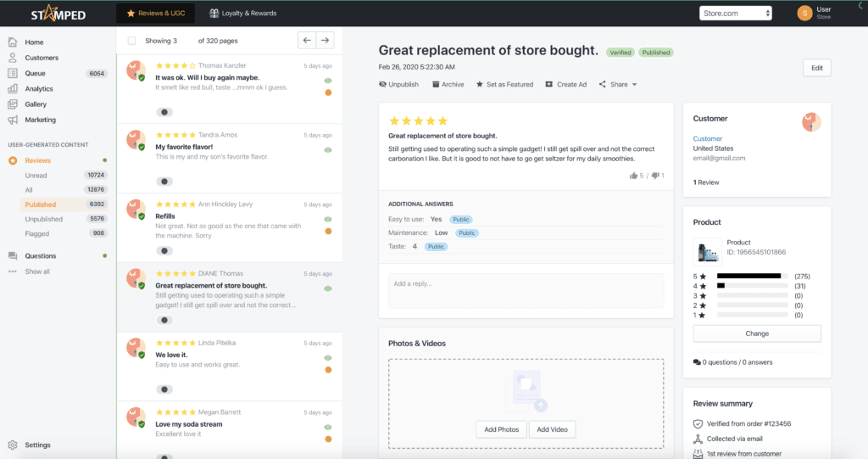Viewport: 868px width, 459px height.
Task: Click the user avatar in top bar
Action: [x=804, y=14]
